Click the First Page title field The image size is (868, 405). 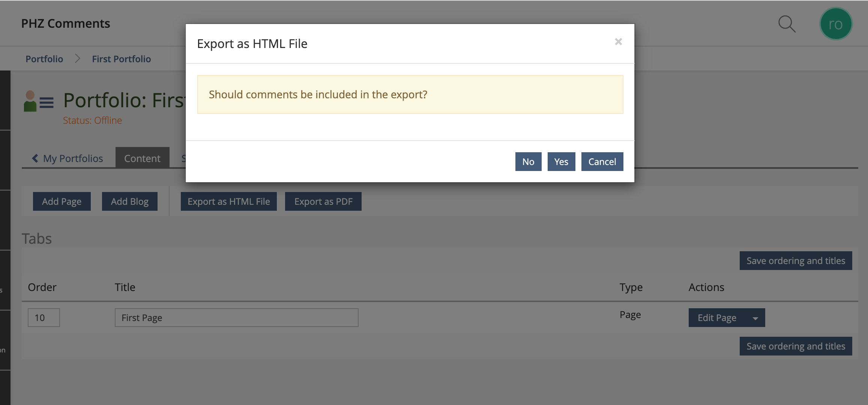(x=236, y=318)
